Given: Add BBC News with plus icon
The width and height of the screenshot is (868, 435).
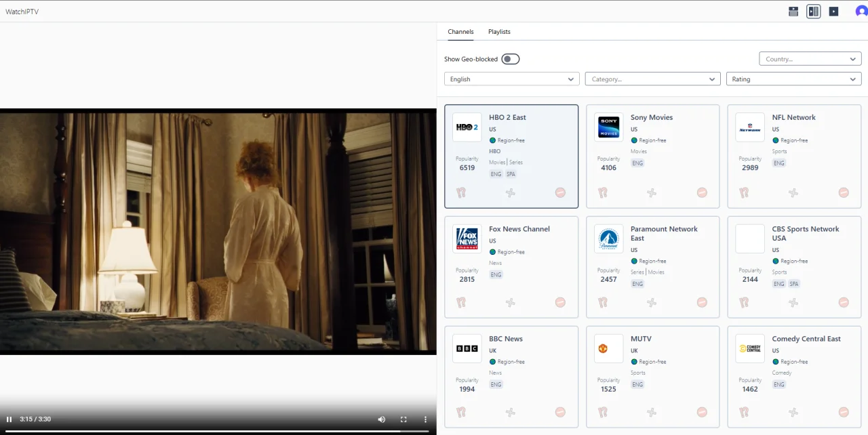Looking at the screenshot, I should 511,412.
